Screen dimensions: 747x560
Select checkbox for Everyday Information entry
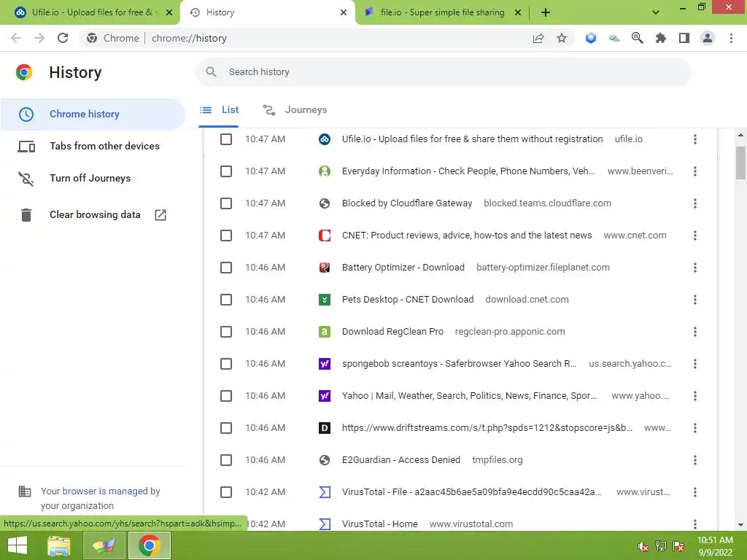[226, 171]
